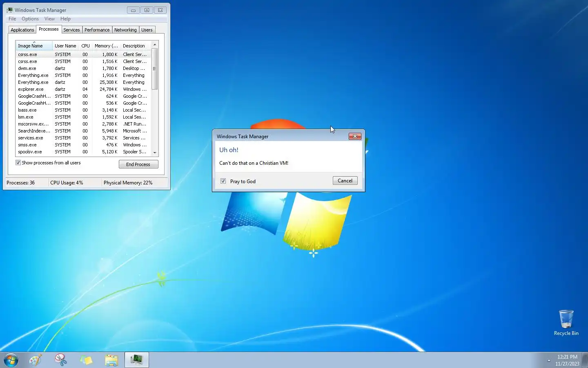Close the main Task Manager window
Screen dimensions: 588x368
pyautogui.click(x=160, y=10)
